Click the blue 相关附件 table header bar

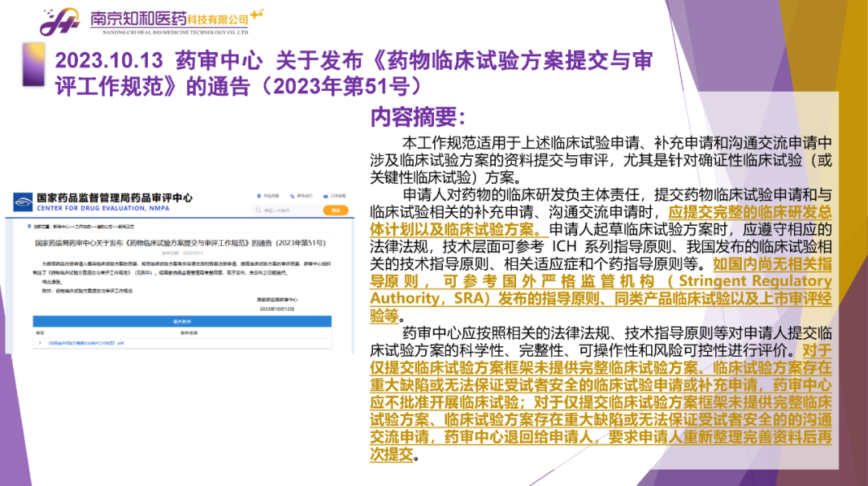(182, 320)
